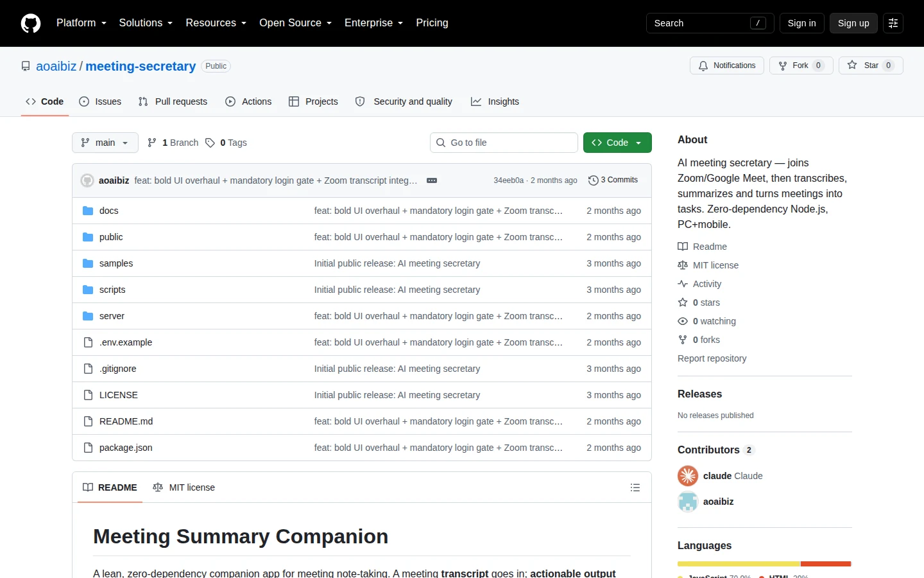Viewport: 924px width, 578px height.
Task: Open the samples folder icon
Action: (88, 263)
